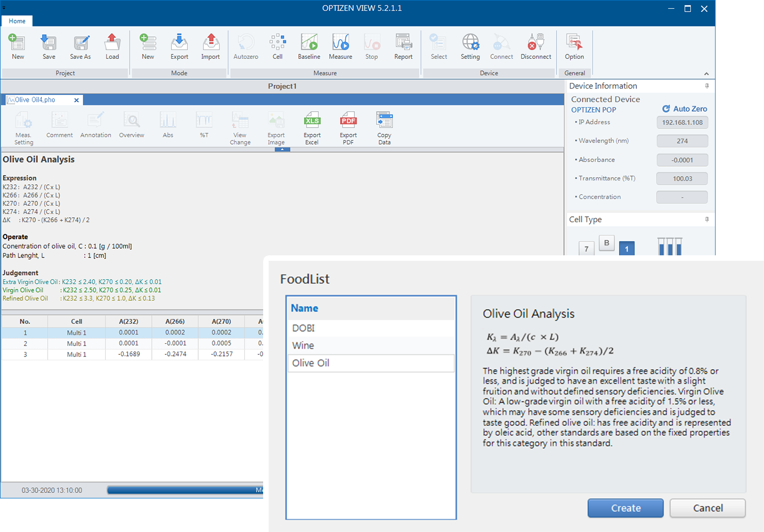The width and height of the screenshot is (764, 532).
Task: Collapse the secondary toolbar arrow
Action: tap(282, 149)
